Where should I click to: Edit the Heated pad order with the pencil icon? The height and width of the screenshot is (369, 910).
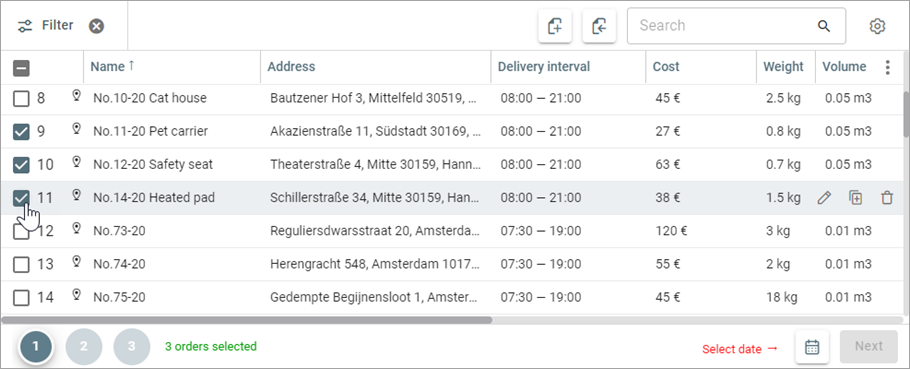(x=824, y=198)
